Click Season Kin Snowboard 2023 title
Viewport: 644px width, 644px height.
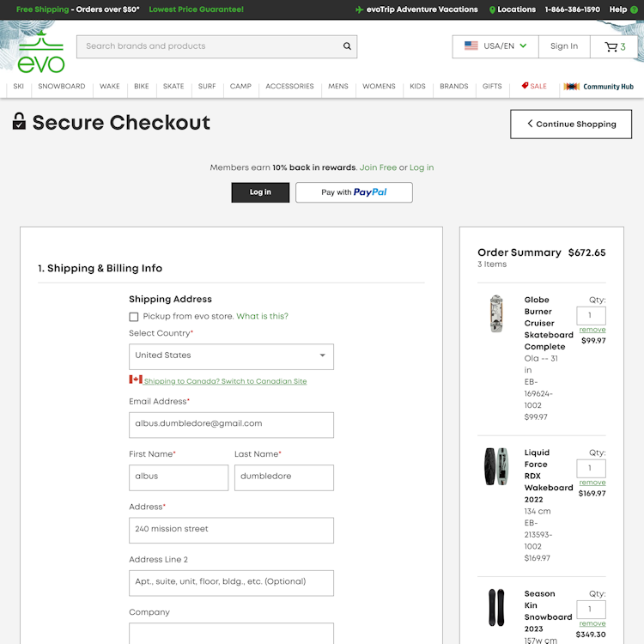click(x=548, y=611)
